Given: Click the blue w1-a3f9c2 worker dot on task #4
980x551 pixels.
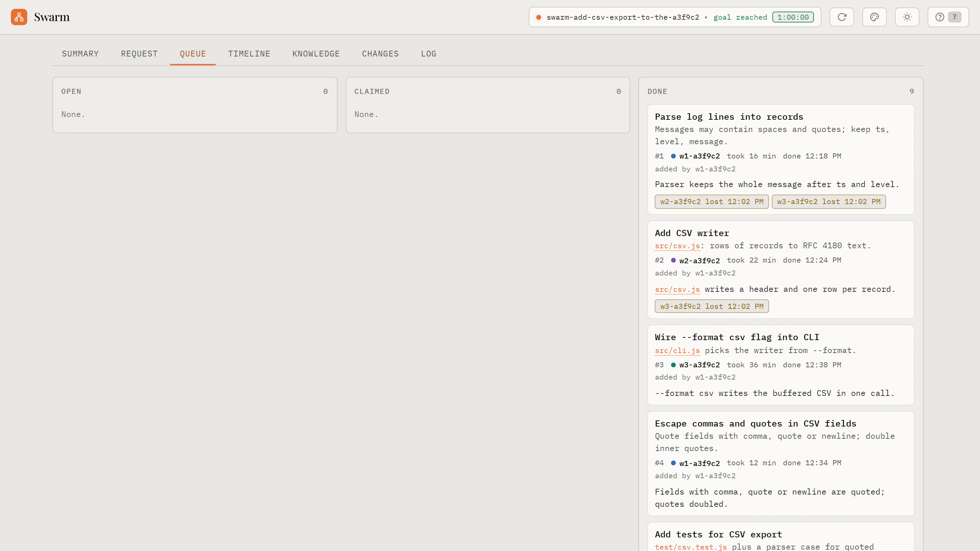Looking at the screenshot, I should (673, 463).
